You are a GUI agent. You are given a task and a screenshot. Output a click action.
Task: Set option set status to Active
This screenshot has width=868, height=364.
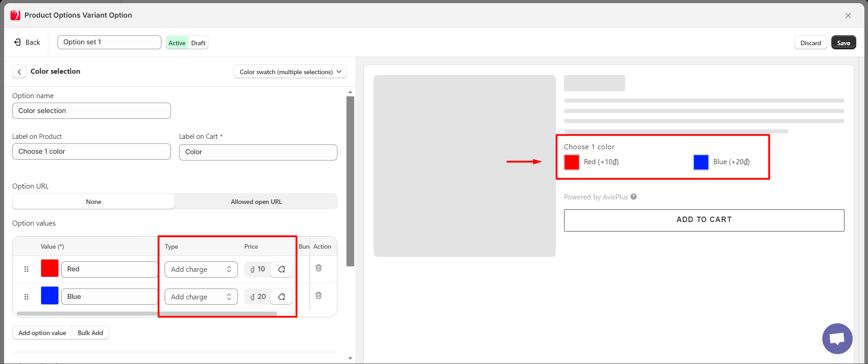pyautogui.click(x=177, y=43)
